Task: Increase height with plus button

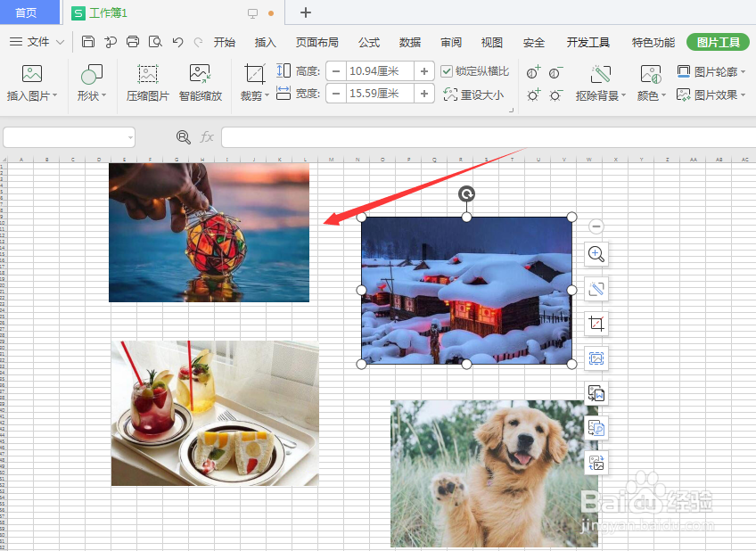Action: 424,71
